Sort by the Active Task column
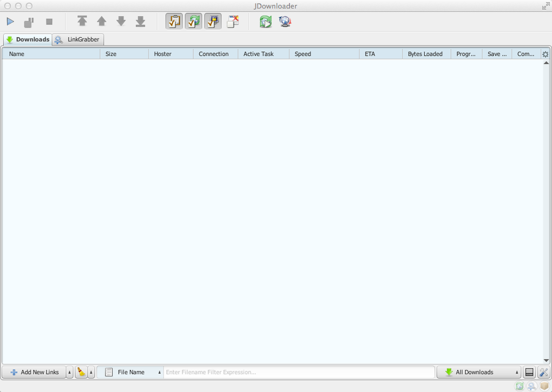Image resolution: width=552 pixels, height=392 pixels. tap(264, 54)
